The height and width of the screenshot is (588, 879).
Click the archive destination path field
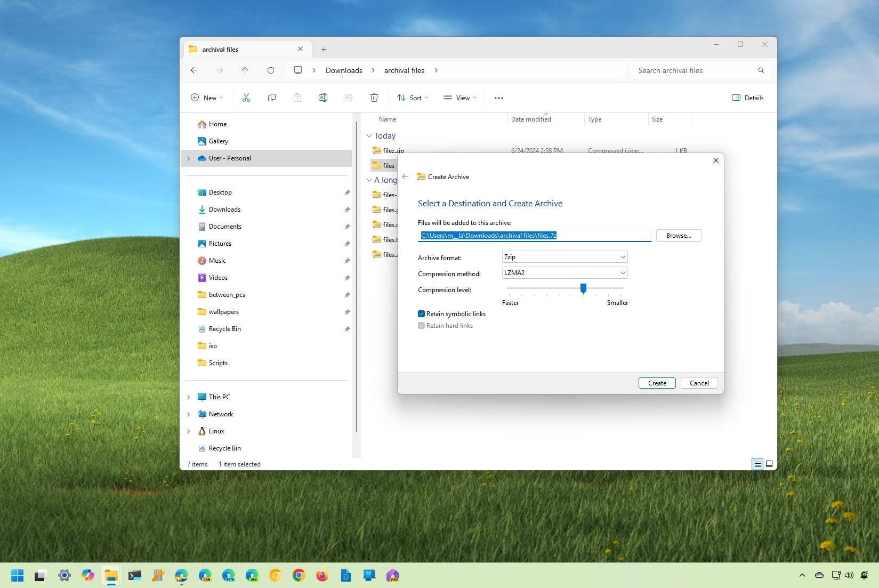(x=534, y=236)
